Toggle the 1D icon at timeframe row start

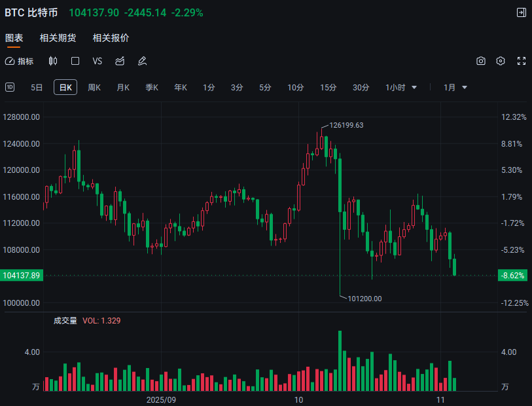[x=10, y=87]
